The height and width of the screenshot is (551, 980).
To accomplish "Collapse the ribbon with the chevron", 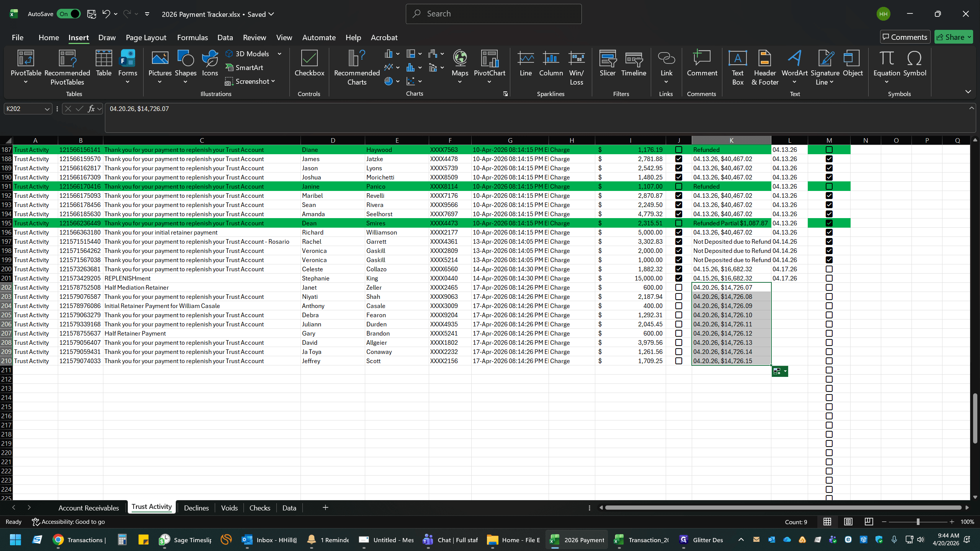I will click(x=968, y=92).
